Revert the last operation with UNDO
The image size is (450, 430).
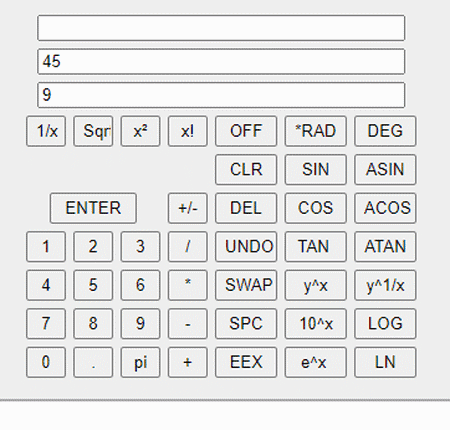pyautogui.click(x=246, y=247)
